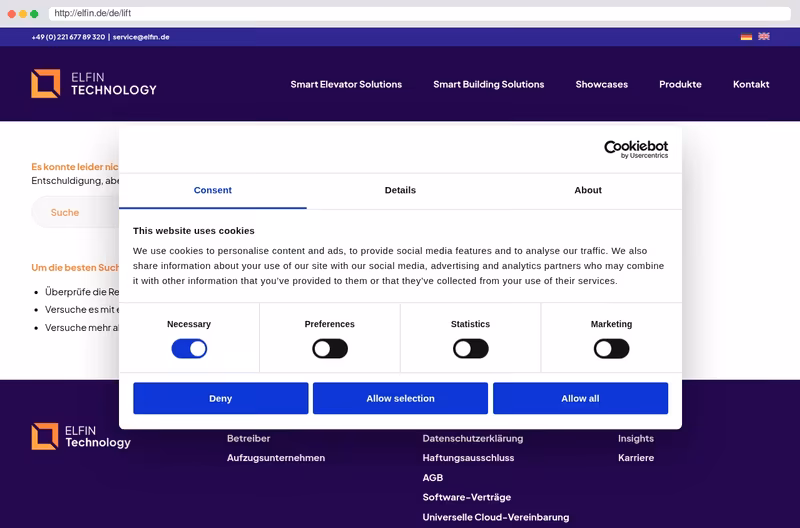Image resolution: width=800 pixels, height=528 pixels.
Task: Open the About tab
Action: pyautogui.click(x=588, y=190)
